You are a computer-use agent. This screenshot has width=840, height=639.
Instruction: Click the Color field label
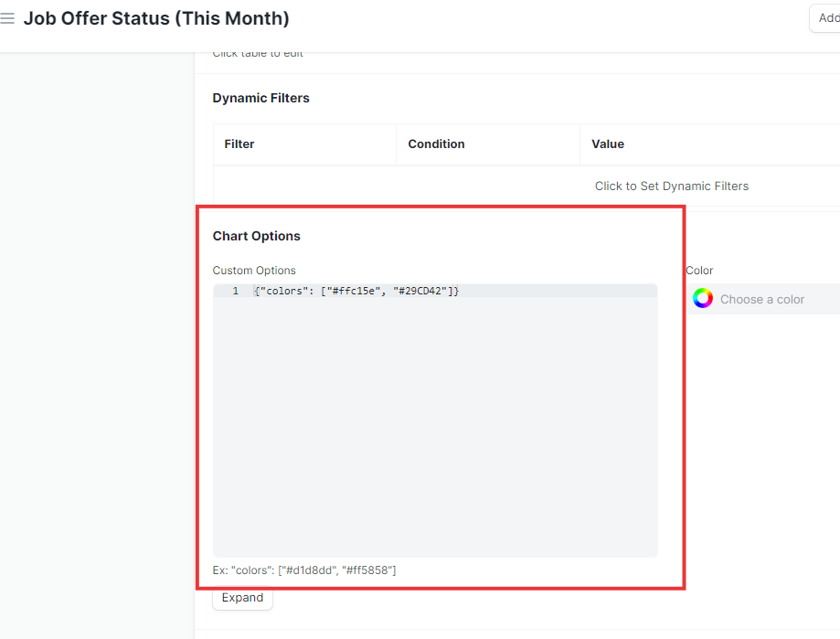point(698,270)
